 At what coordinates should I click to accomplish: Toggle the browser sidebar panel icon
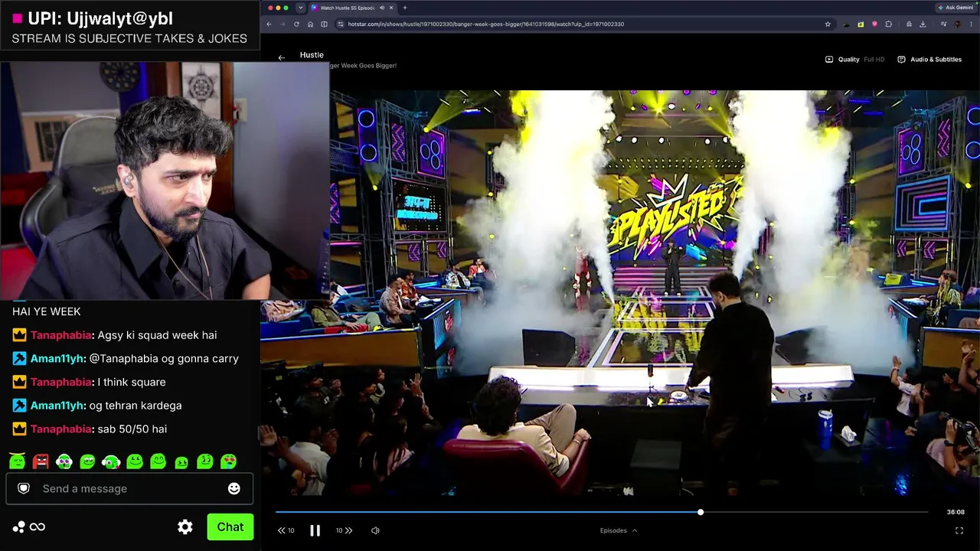[x=324, y=24]
